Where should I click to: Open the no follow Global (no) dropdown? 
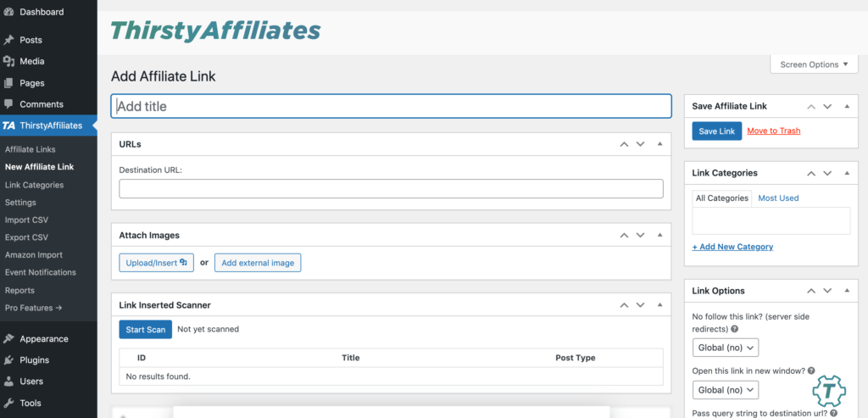tap(725, 348)
